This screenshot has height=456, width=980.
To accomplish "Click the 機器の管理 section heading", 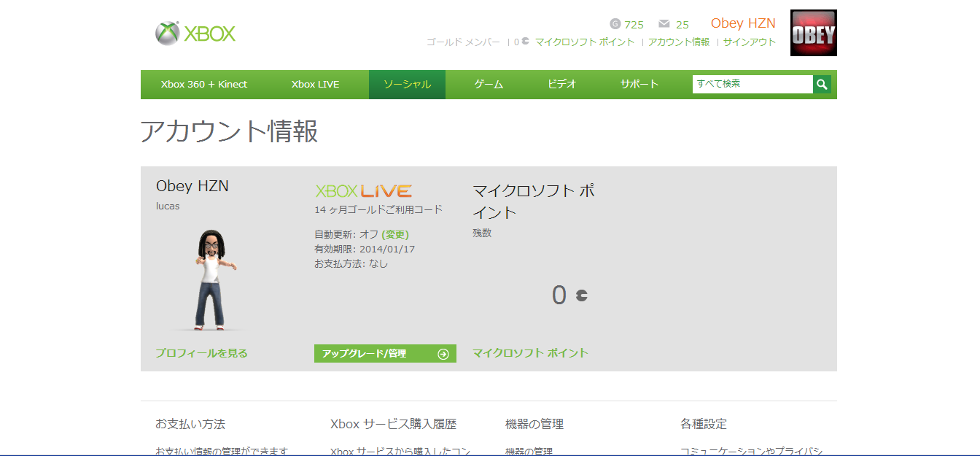I will tap(534, 424).
